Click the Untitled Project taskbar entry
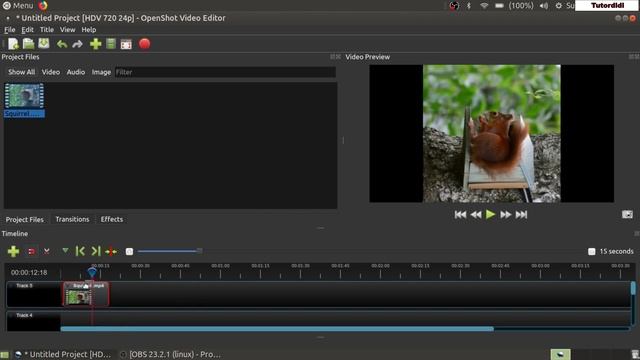640x360 pixels. pyautogui.click(x=63, y=354)
